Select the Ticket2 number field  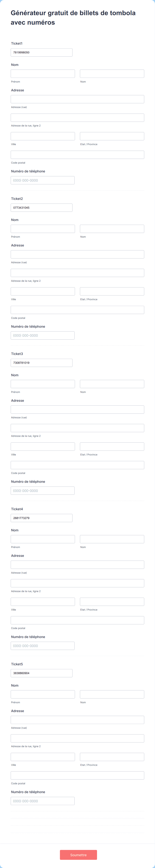pos(41,208)
